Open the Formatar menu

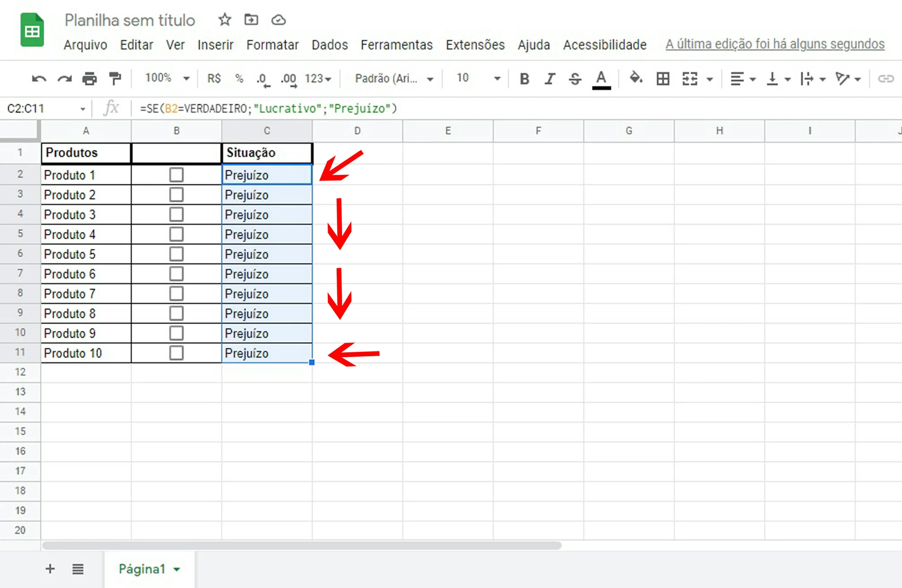point(272,45)
